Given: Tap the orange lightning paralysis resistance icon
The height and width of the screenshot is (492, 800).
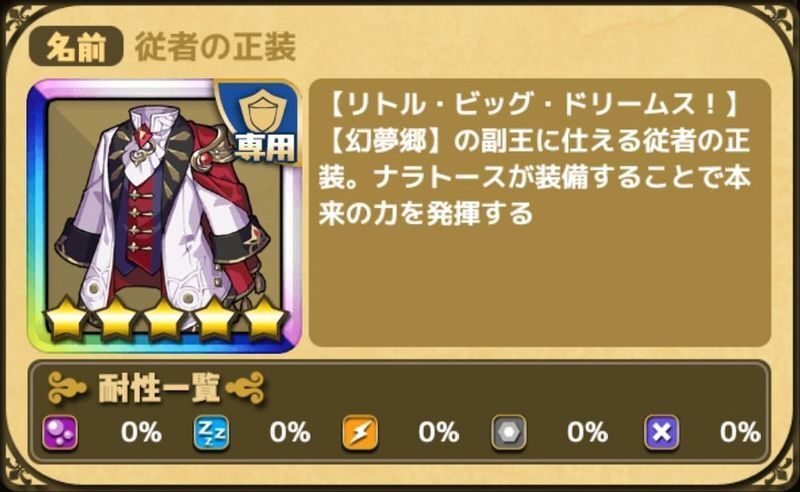Looking at the screenshot, I should coord(360,433).
